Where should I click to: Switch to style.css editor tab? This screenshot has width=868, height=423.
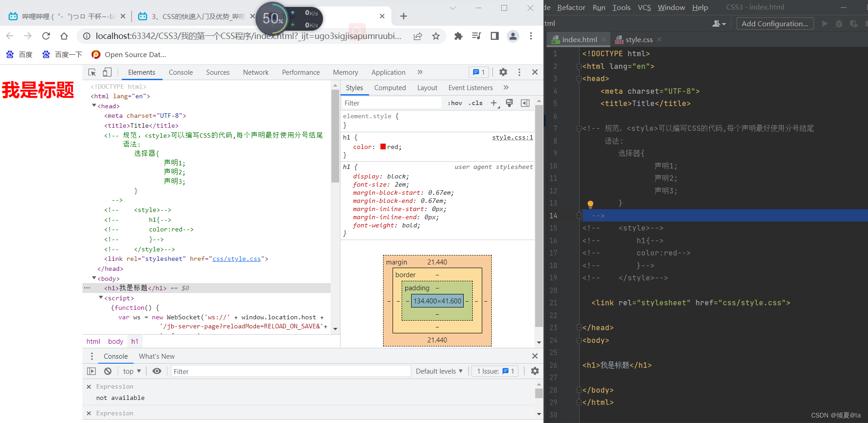[639, 40]
